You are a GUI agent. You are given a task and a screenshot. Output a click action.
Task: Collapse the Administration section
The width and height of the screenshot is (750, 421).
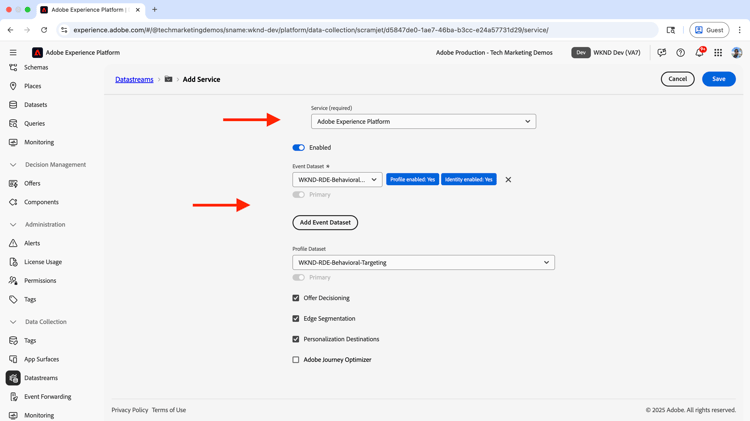[13, 224]
